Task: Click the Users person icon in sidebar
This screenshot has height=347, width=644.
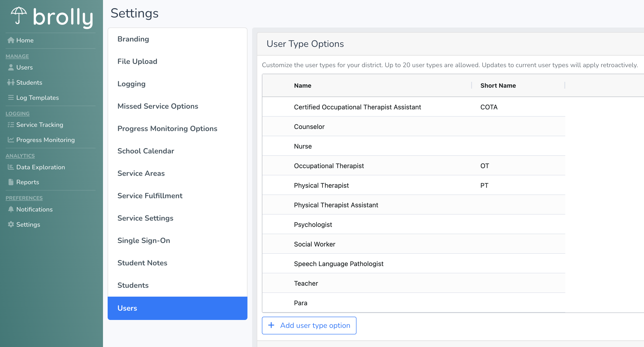Action: [11, 67]
